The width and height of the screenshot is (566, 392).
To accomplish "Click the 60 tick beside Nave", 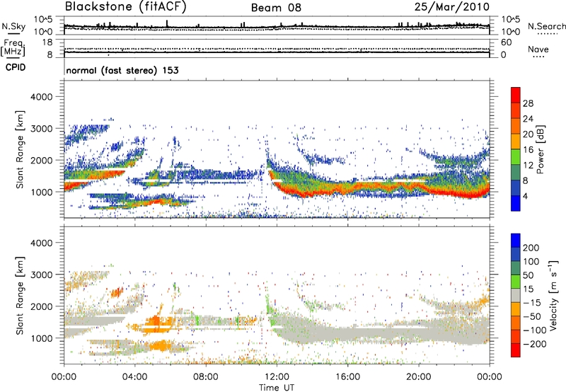I will tap(506, 42).
